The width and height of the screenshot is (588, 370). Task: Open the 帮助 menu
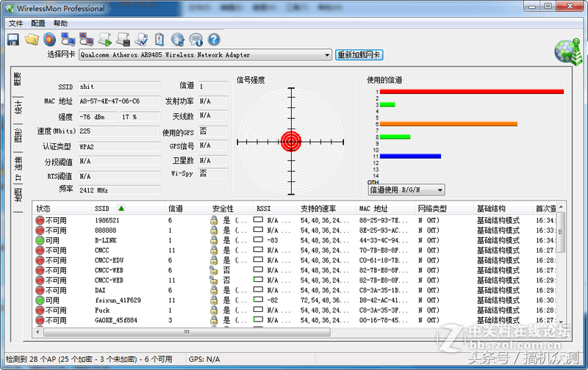pyautogui.click(x=60, y=23)
